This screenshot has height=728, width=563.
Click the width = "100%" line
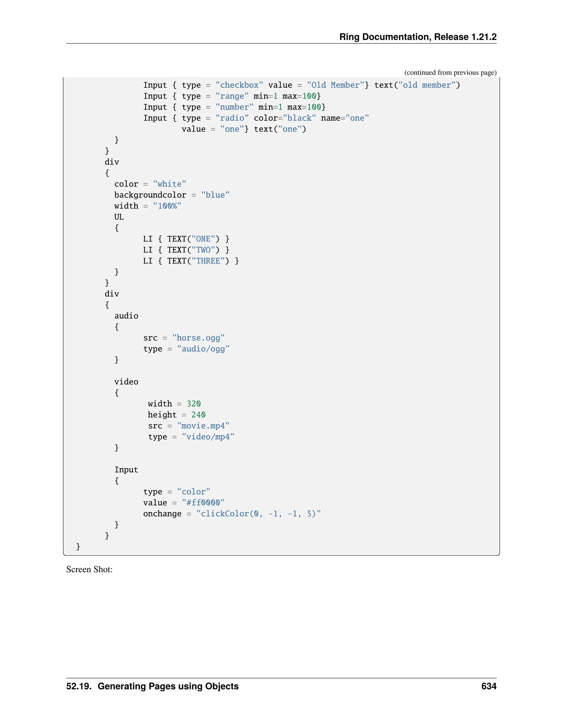[147, 206]
